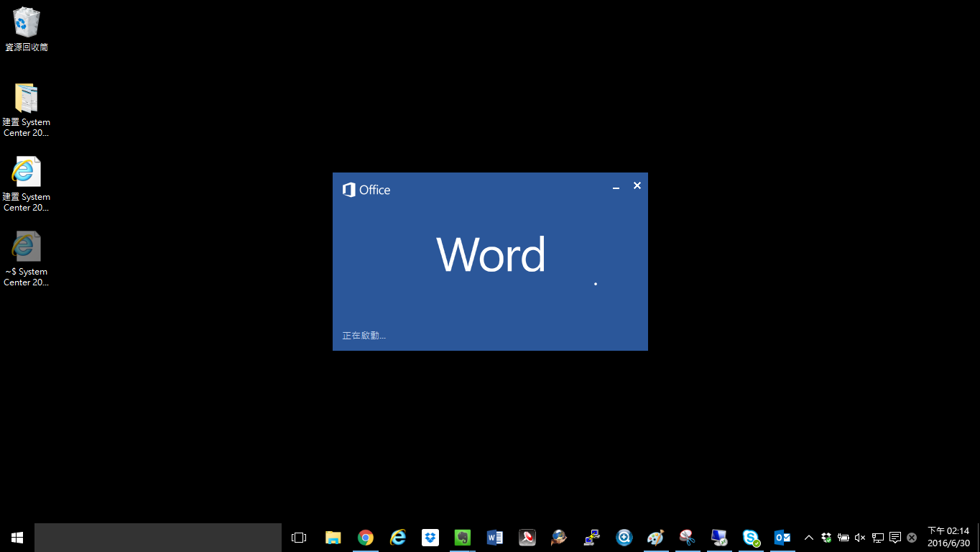Open the Action Center notifications
The height and width of the screenshot is (552, 980).
click(x=895, y=538)
